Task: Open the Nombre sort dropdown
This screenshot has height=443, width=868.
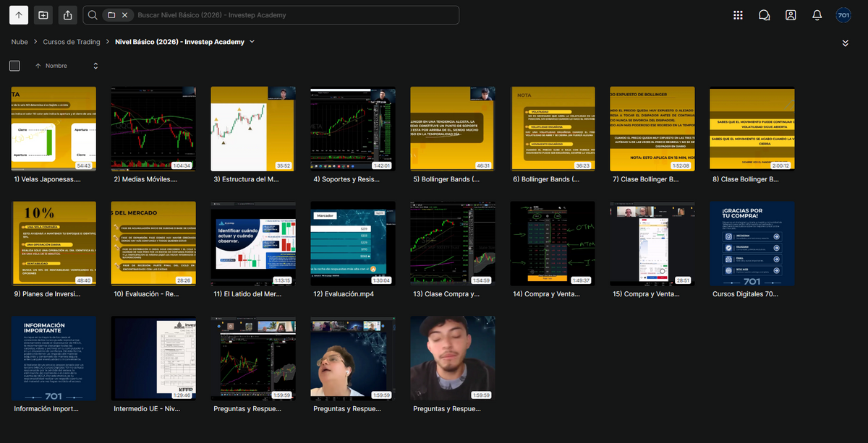Action: click(x=95, y=66)
